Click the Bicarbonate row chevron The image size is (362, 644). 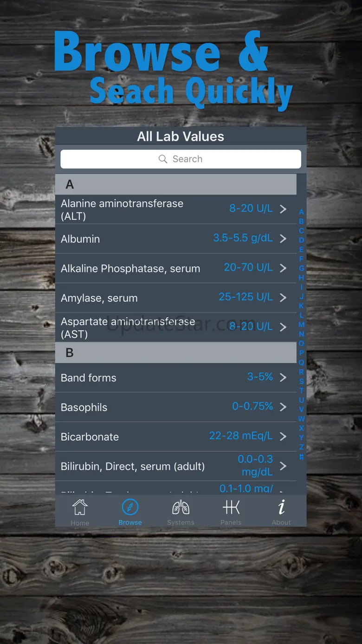click(283, 436)
